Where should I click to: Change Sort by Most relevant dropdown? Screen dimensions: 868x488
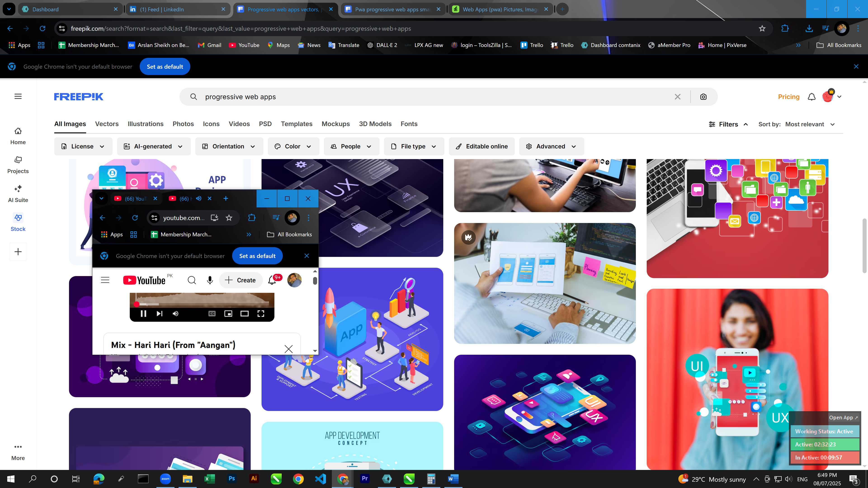[x=810, y=124]
